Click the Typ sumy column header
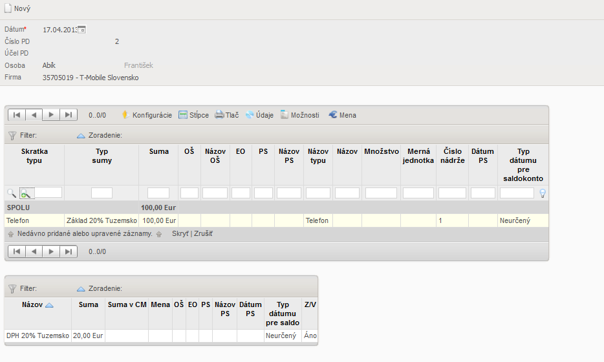604x362 pixels. click(x=102, y=156)
